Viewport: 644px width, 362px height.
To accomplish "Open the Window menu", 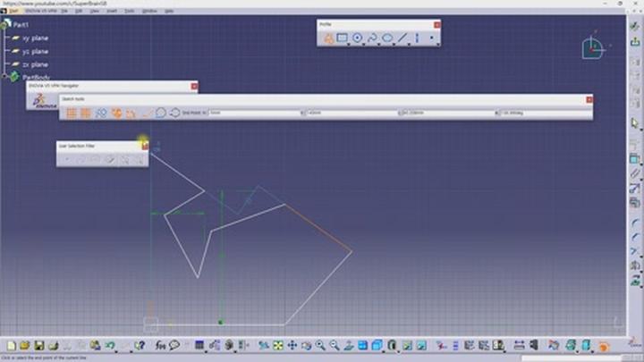I will tap(149, 11).
